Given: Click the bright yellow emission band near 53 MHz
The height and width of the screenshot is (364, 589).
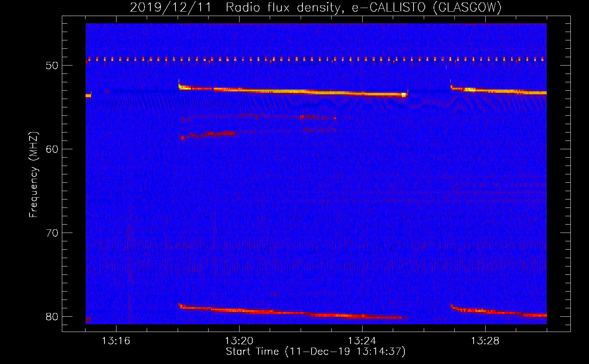Looking at the screenshot, I should 293,91.
